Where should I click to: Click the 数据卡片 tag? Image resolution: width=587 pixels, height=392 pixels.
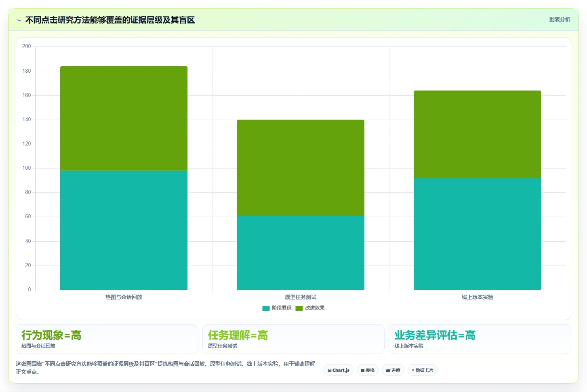pos(423,370)
